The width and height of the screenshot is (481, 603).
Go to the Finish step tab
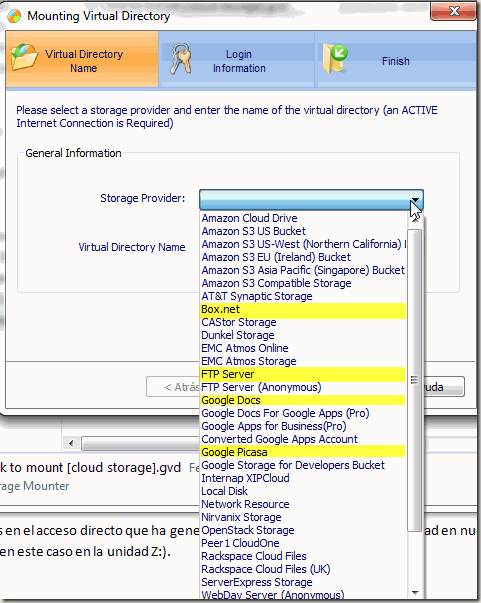[396, 59]
